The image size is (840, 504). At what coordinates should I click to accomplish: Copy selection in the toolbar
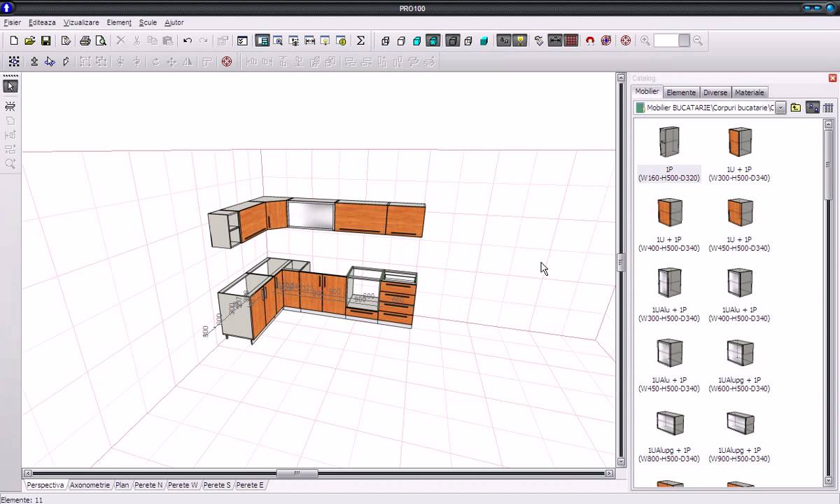tap(152, 41)
